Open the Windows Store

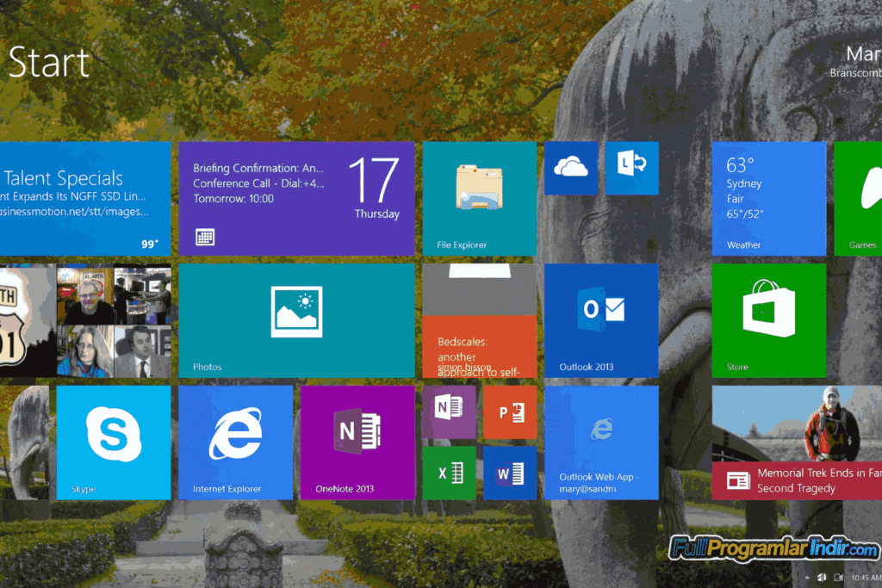(769, 319)
